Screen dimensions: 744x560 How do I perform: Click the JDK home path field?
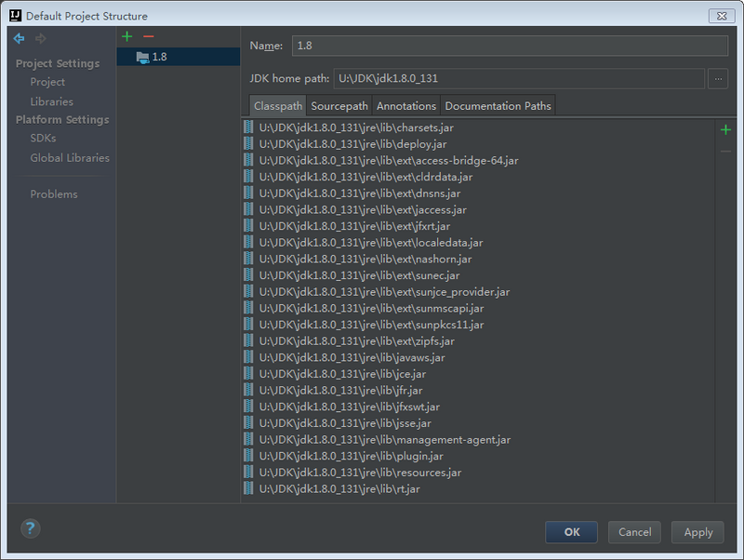pyautogui.click(x=519, y=79)
